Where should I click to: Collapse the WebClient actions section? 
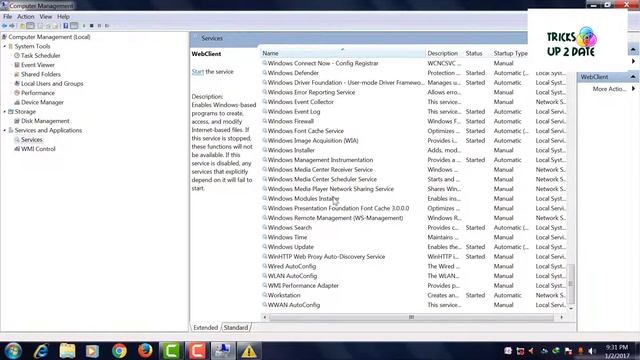[x=633, y=77]
